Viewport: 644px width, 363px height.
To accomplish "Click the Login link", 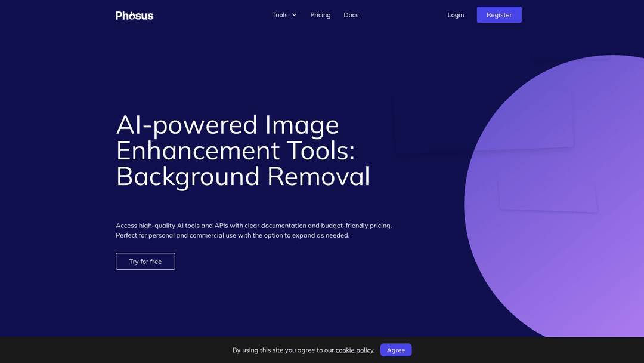I will click(456, 15).
